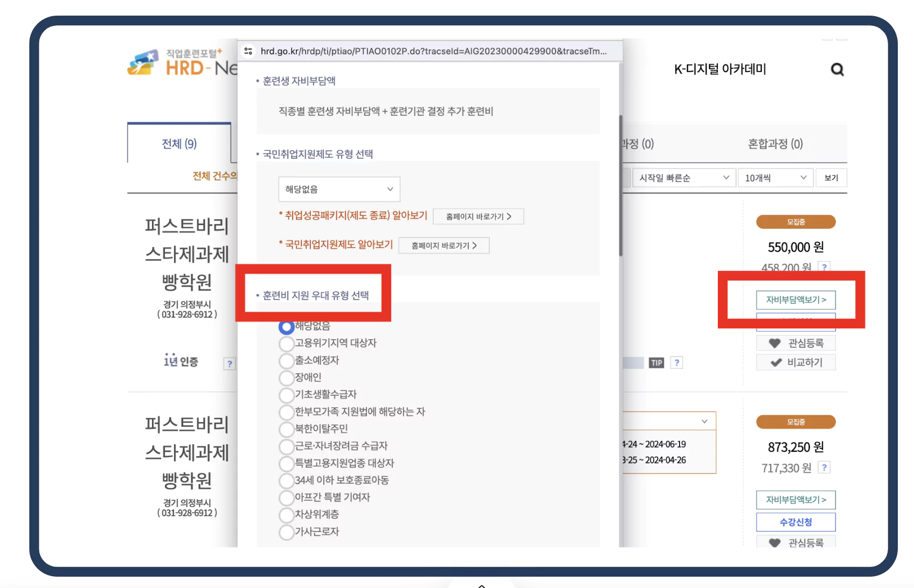Click first 관심등록 button

tap(796, 343)
